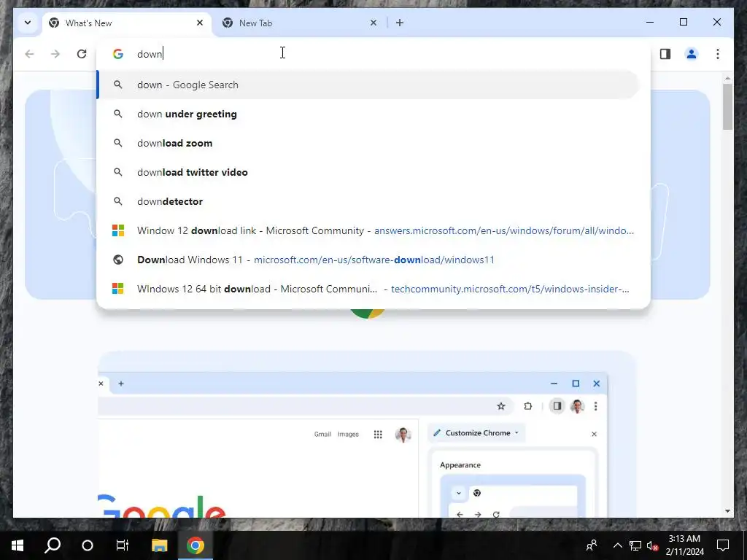
Task: Click search icon beside 'downdetector'
Action: point(118,201)
